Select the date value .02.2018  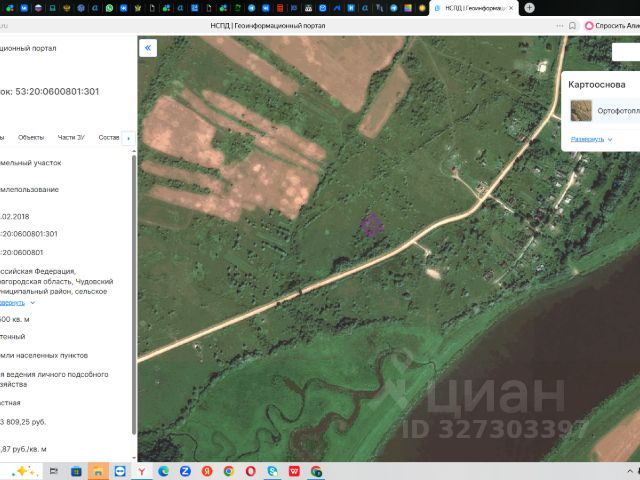[15, 217]
